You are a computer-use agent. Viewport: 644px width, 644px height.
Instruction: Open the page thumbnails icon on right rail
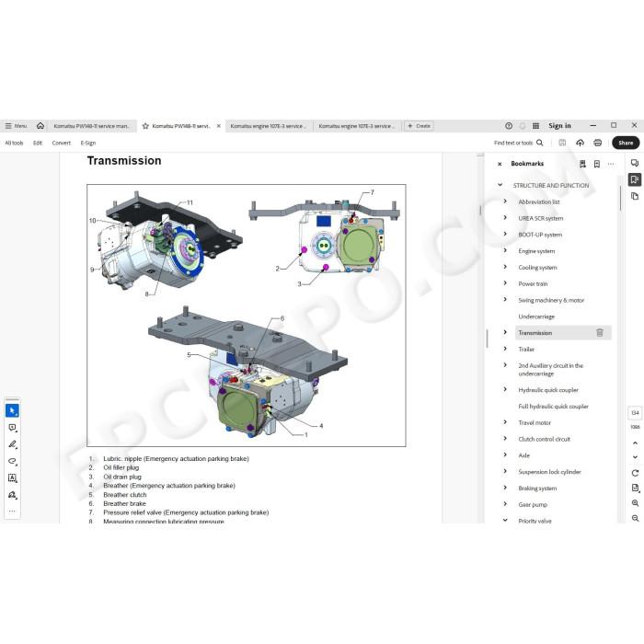pos(635,196)
